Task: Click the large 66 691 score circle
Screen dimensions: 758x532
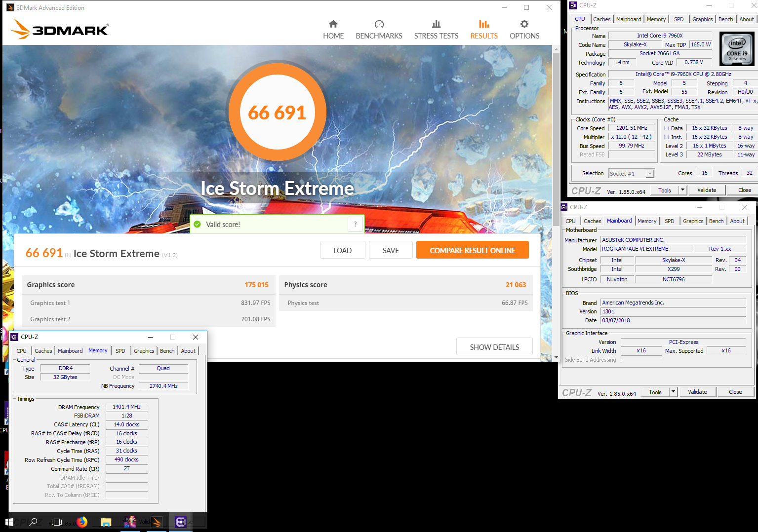Action: pos(277,112)
